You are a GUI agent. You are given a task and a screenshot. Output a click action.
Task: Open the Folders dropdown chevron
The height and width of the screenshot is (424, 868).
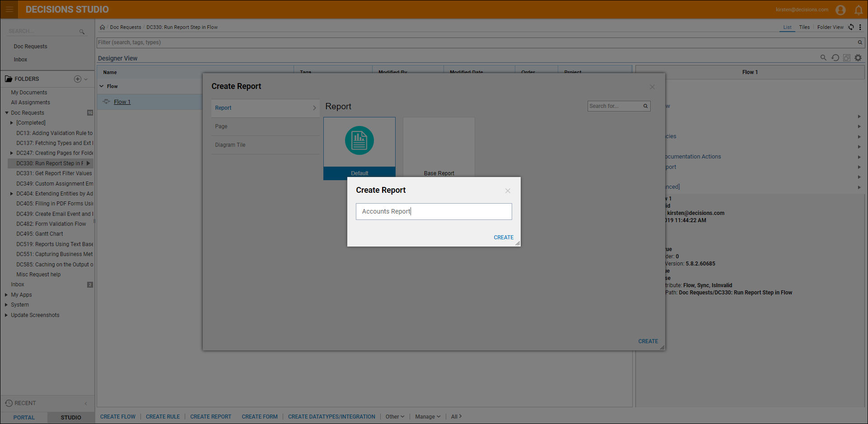coord(86,79)
